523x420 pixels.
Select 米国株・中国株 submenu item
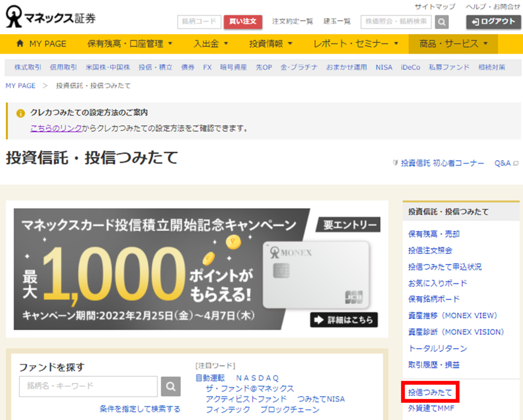click(x=108, y=67)
